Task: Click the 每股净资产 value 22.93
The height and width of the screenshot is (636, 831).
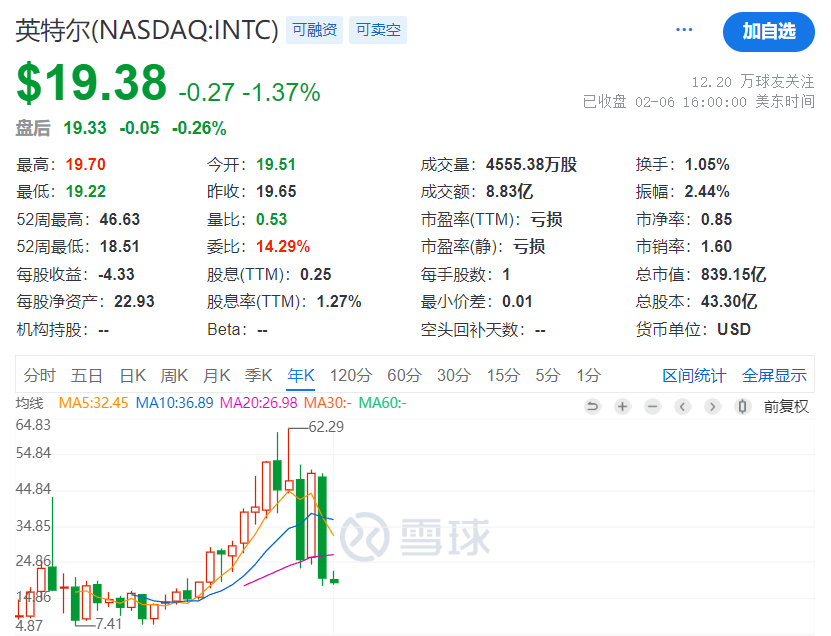Action: click(x=134, y=302)
